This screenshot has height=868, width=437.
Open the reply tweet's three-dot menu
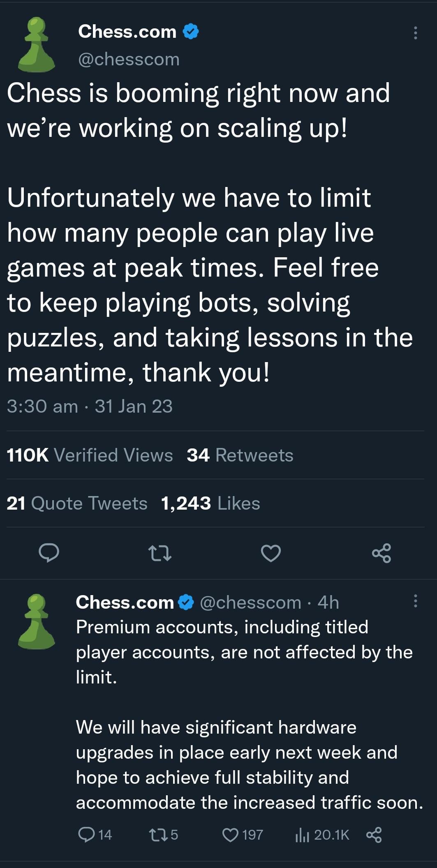point(416,601)
